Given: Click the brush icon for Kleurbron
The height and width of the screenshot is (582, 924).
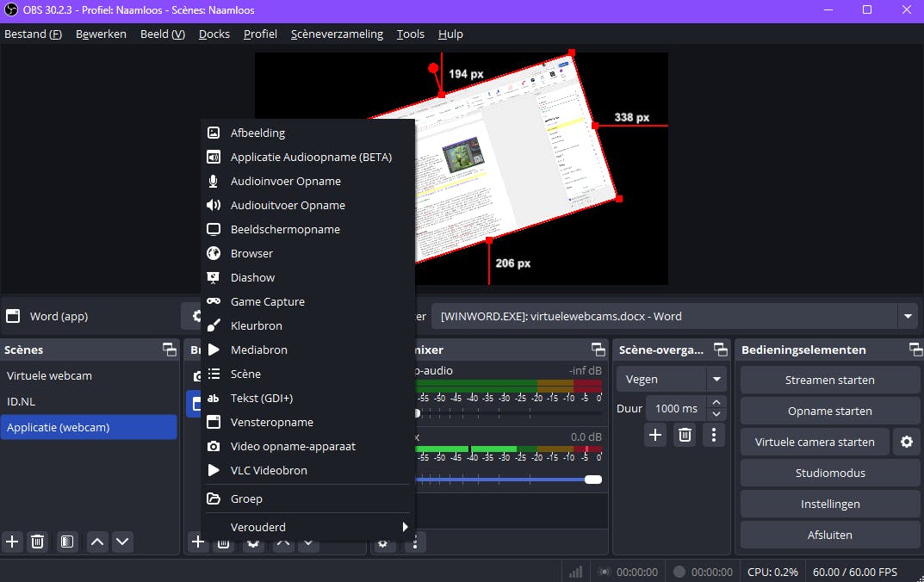Looking at the screenshot, I should tap(214, 325).
